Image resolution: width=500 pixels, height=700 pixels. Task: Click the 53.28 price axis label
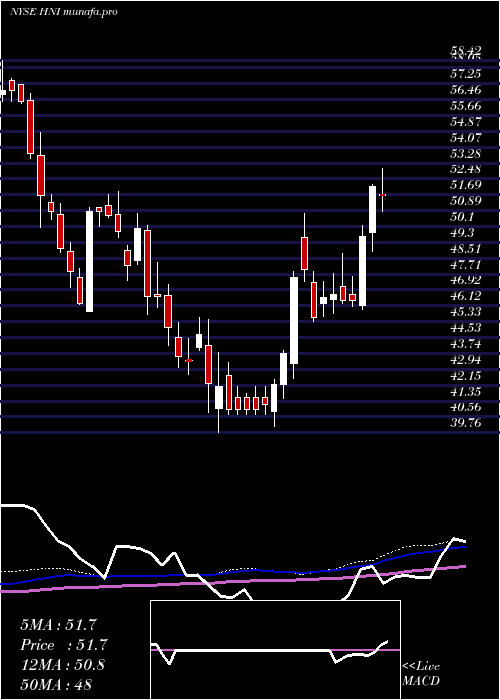[x=466, y=154]
